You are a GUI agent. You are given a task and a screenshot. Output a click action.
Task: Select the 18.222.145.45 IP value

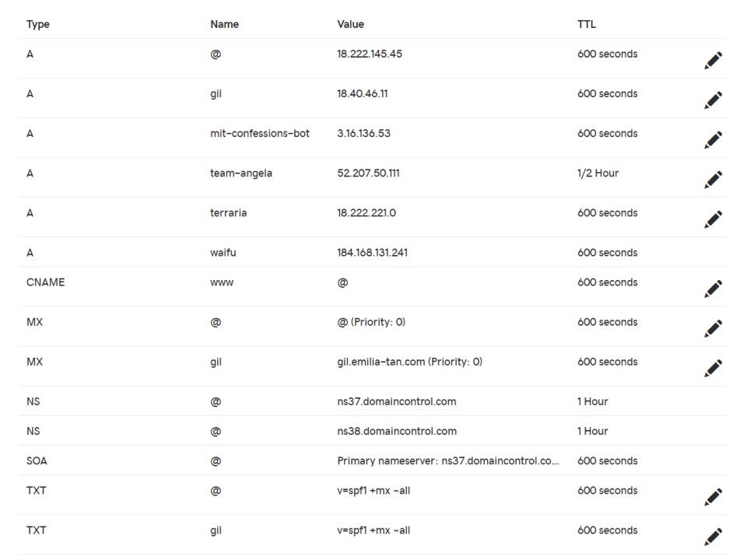(x=370, y=54)
